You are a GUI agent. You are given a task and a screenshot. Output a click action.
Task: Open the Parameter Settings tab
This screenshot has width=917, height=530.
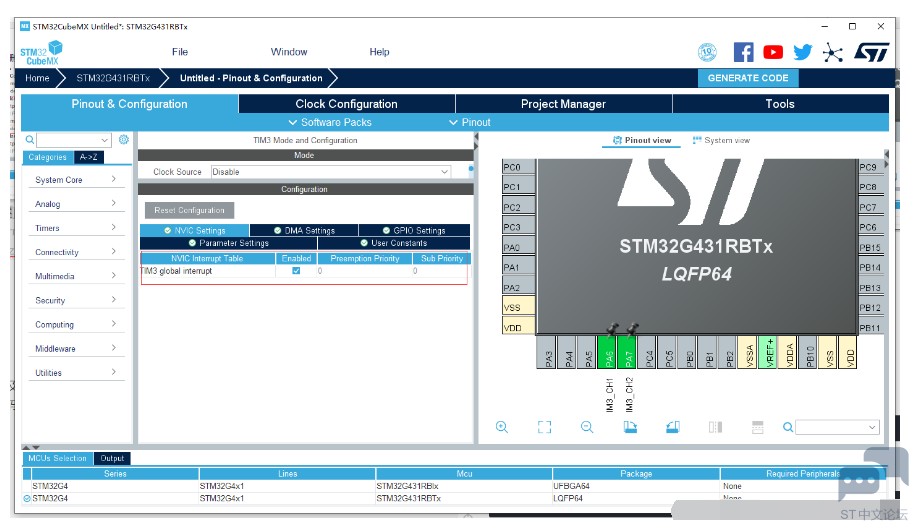229,243
